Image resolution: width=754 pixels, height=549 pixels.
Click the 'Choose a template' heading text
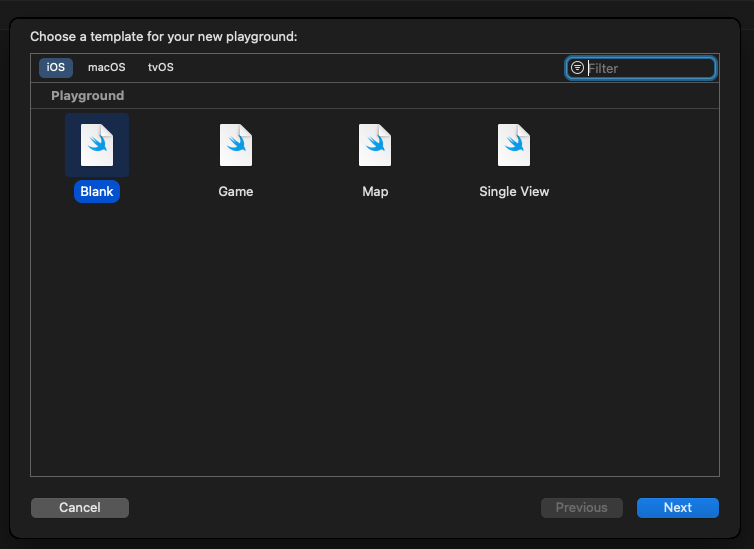click(163, 37)
